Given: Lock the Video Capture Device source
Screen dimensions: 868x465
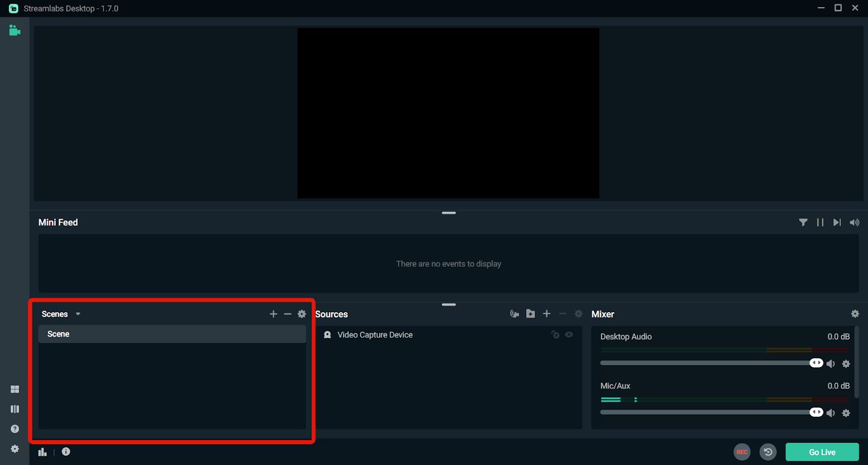Looking at the screenshot, I should (555, 334).
